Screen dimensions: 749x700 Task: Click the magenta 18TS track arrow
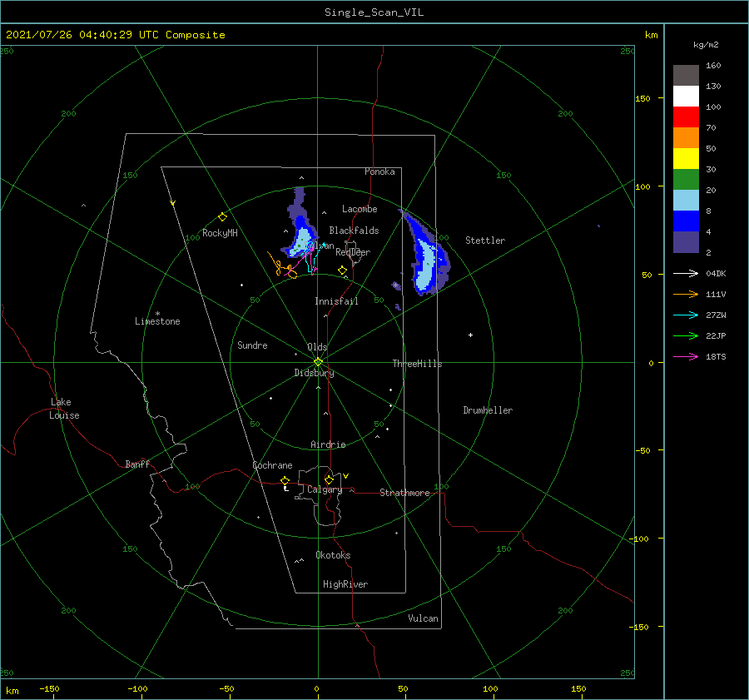click(686, 356)
